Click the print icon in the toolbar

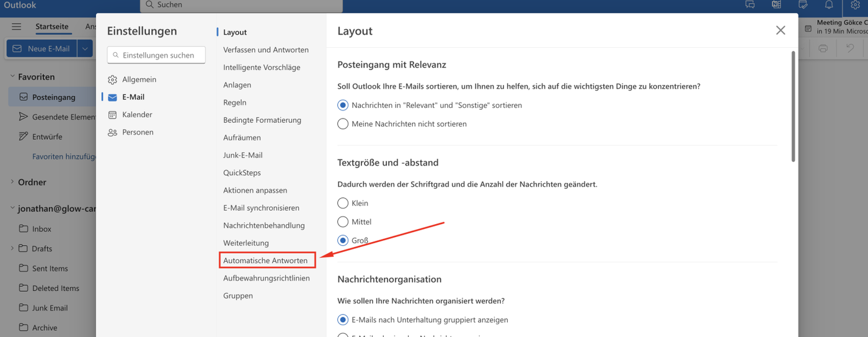tap(823, 48)
